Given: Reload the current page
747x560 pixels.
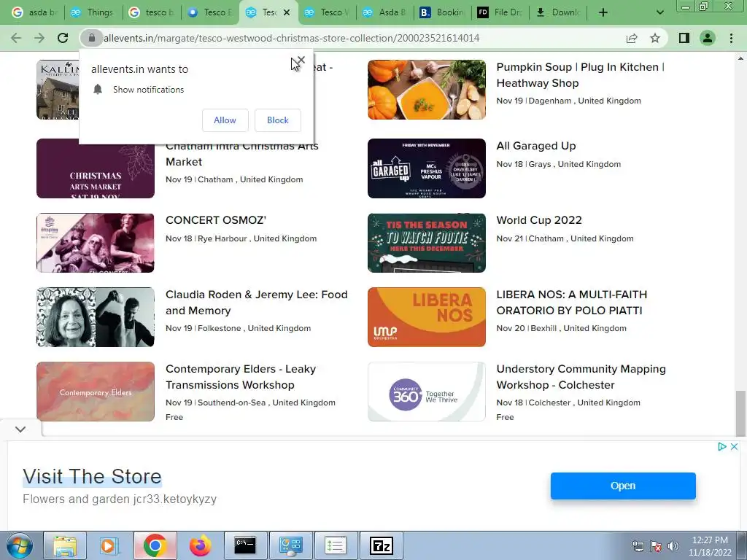Looking at the screenshot, I should pos(63,38).
